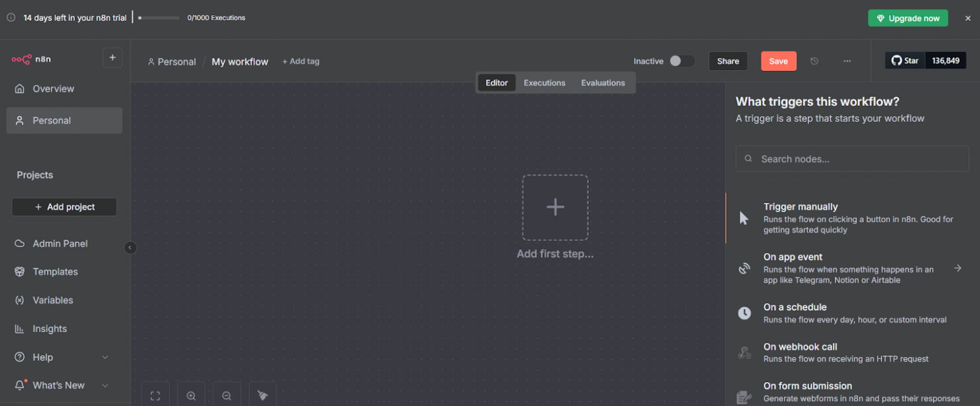Click the Add project button
980x406 pixels.
coord(64,207)
